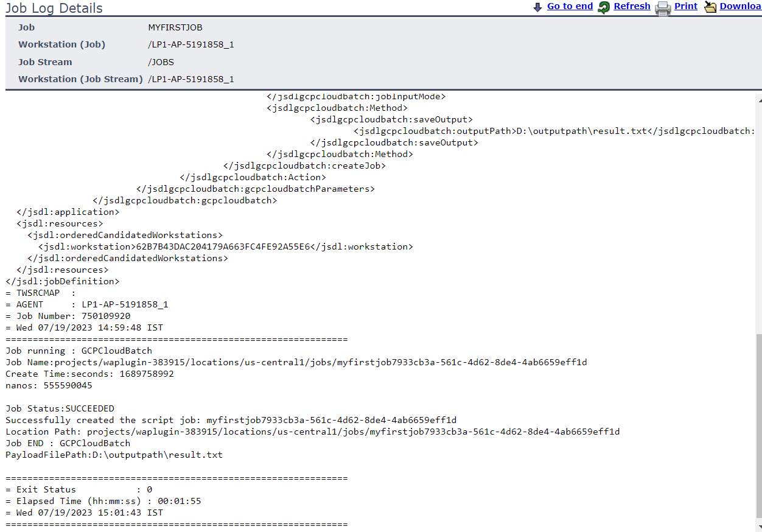The height and width of the screenshot is (532, 762).
Task: Click the Exit Status : 0 line
Action: click(x=79, y=489)
